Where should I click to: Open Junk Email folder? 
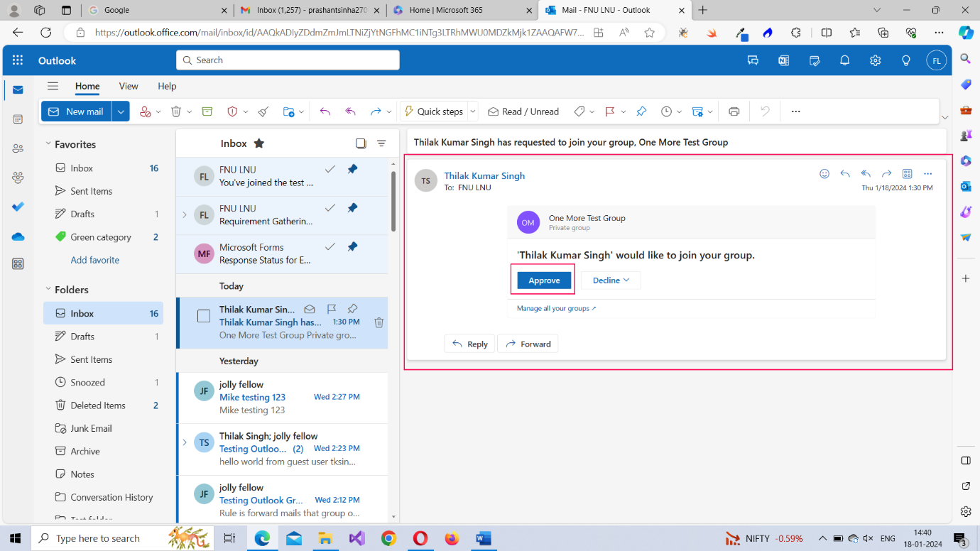(104, 428)
